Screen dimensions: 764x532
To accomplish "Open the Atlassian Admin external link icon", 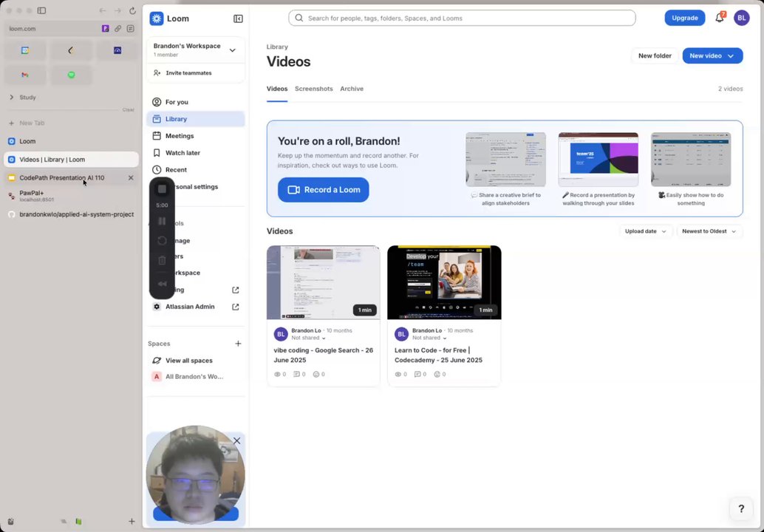I will pyautogui.click(x=236, y=307).
